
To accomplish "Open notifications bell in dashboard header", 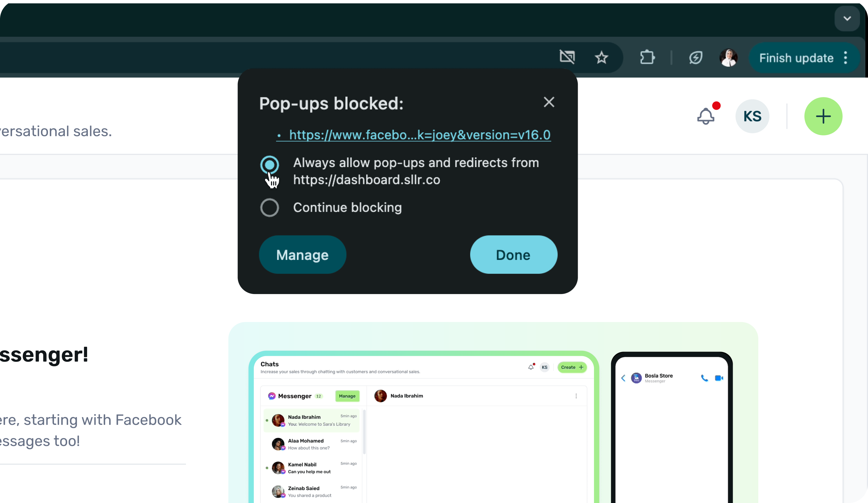I will pos(706,116).
